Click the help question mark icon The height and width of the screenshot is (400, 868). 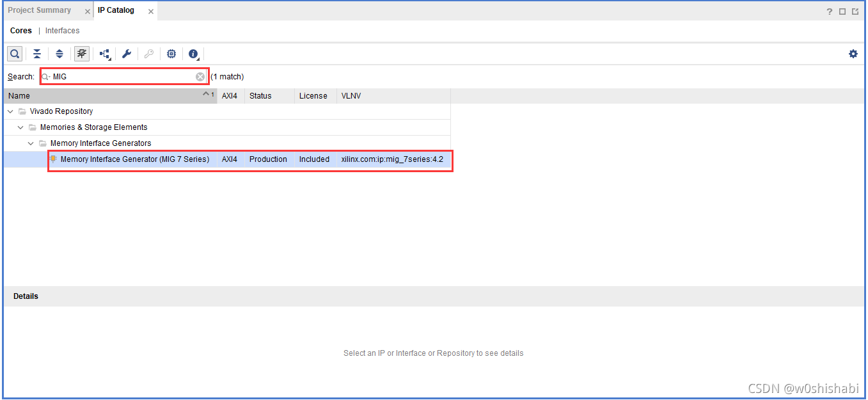(x=830, y=12)
